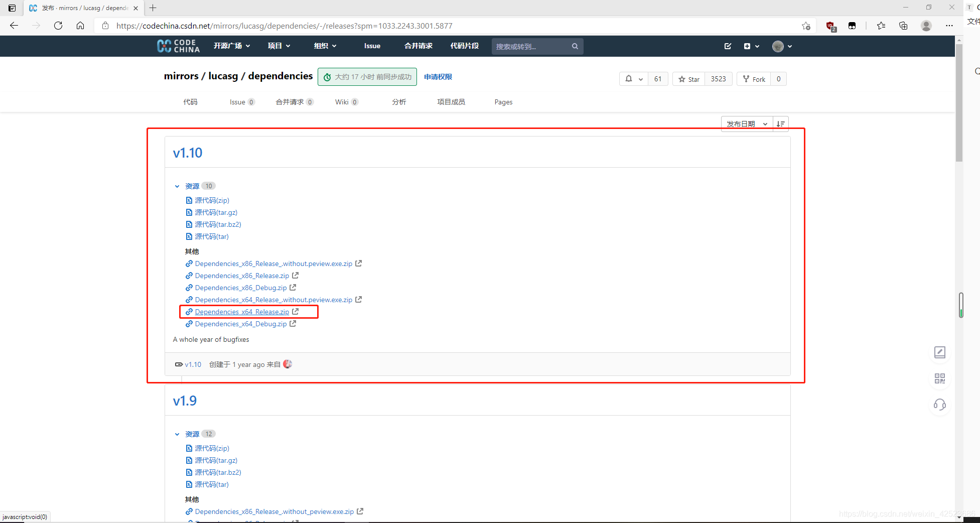Click the QR code floating icon
Image resolution: width=980 pixels, height=523 pixels.
coord(940,378)
